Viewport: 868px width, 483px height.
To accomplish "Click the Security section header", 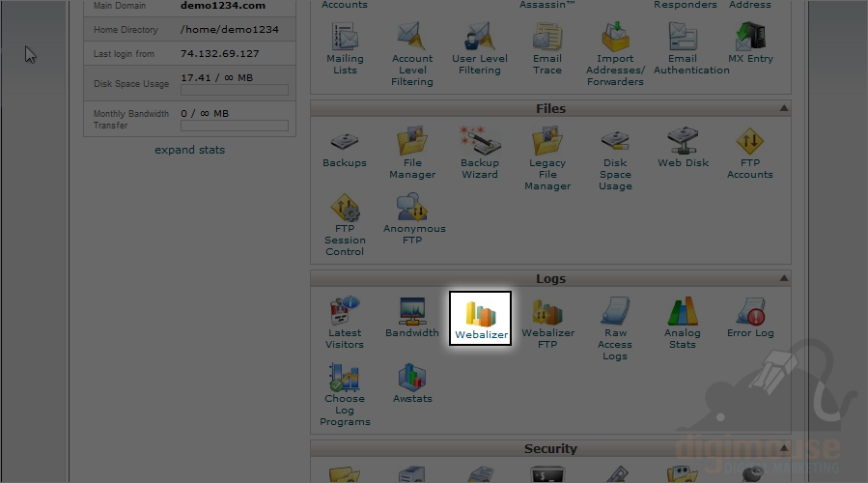I will (x=550, y=448).
